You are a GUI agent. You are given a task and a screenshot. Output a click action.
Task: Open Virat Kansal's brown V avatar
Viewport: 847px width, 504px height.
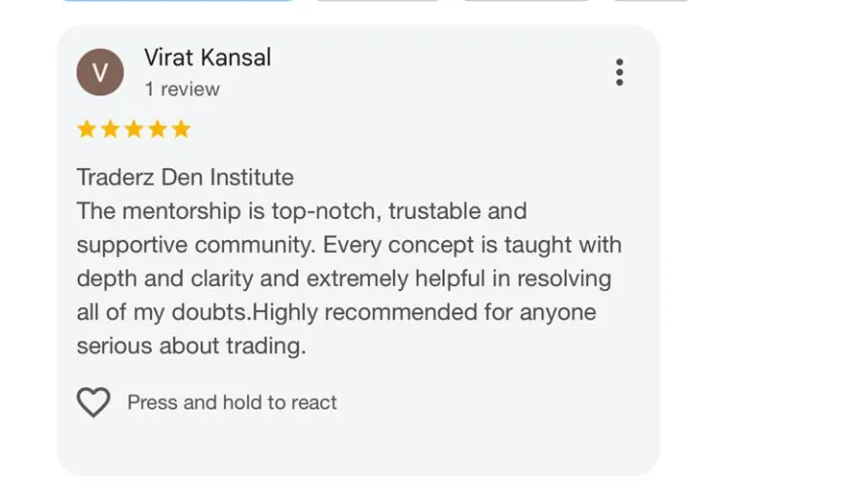click(x=100, y=72)
